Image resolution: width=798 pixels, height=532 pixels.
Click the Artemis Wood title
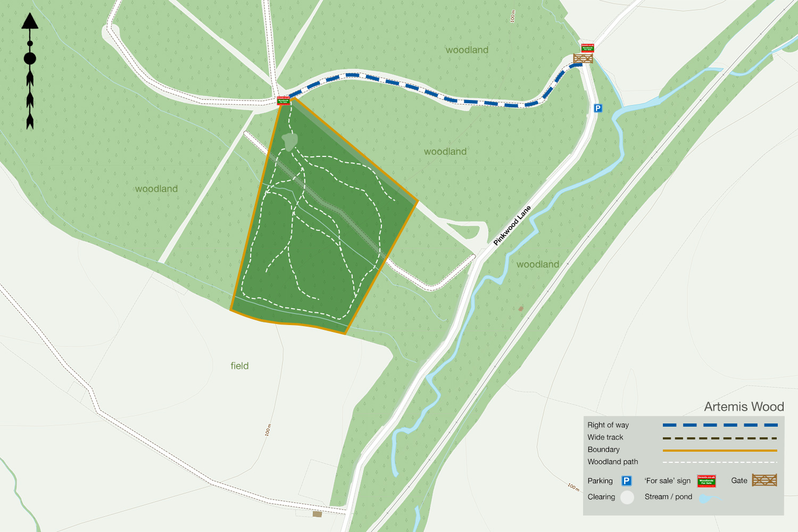(744, 406)
